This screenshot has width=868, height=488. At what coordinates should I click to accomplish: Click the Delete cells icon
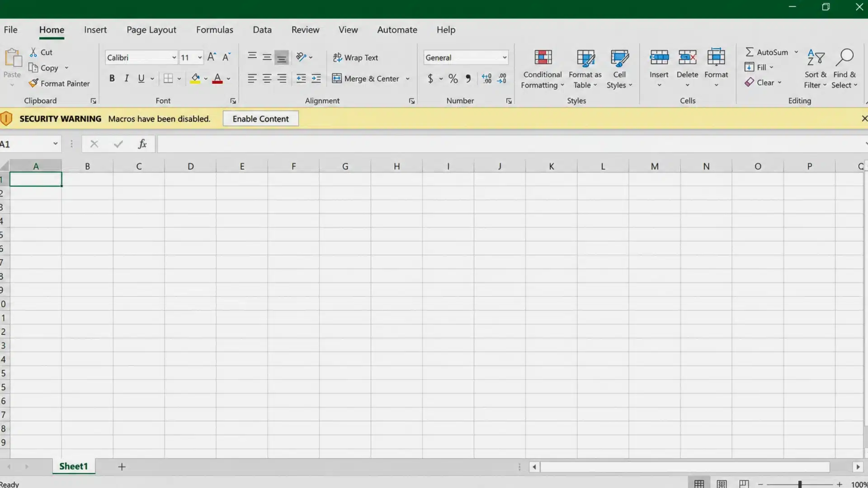coord(688,58)
